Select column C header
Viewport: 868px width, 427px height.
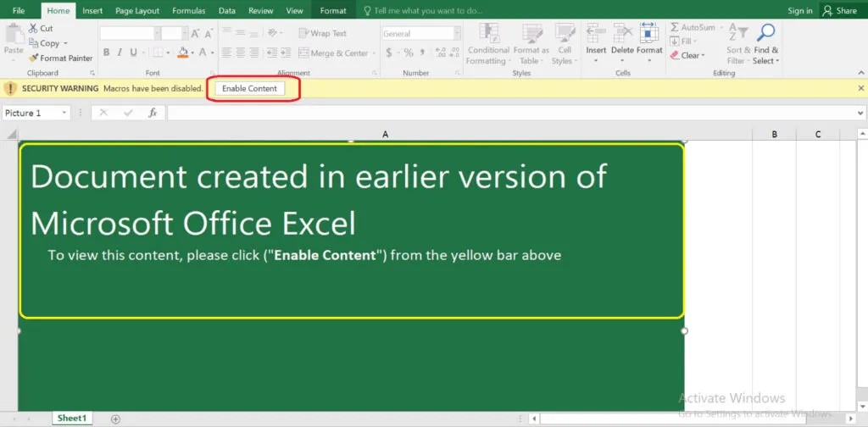click(818, 135)
